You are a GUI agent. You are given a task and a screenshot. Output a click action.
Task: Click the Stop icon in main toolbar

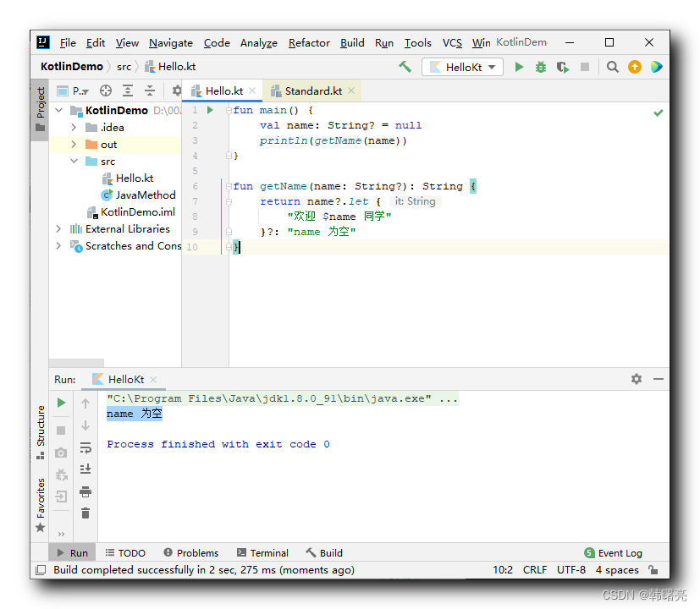pyautogui.click(x=584, y=67)
